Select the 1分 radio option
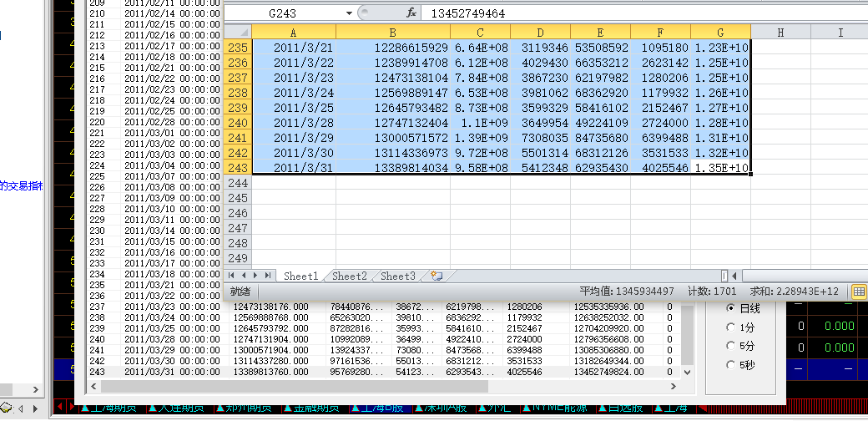The image size is (868, 421). point(731,327)
